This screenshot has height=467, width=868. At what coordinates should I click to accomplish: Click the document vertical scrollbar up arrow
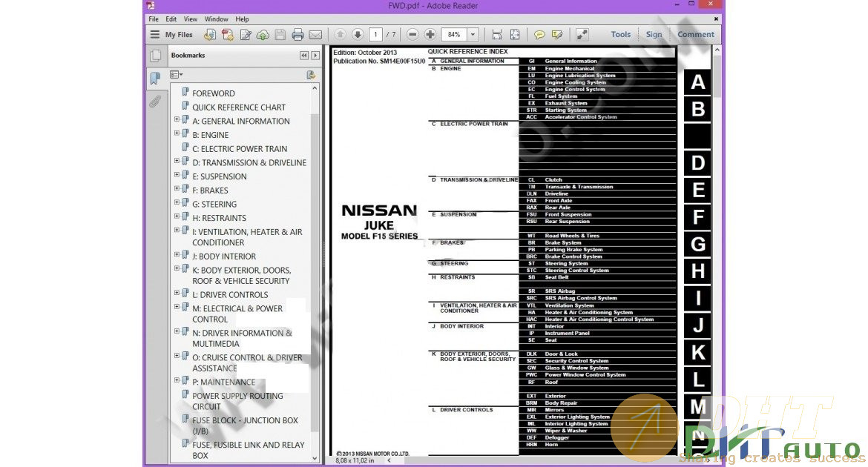717,50
